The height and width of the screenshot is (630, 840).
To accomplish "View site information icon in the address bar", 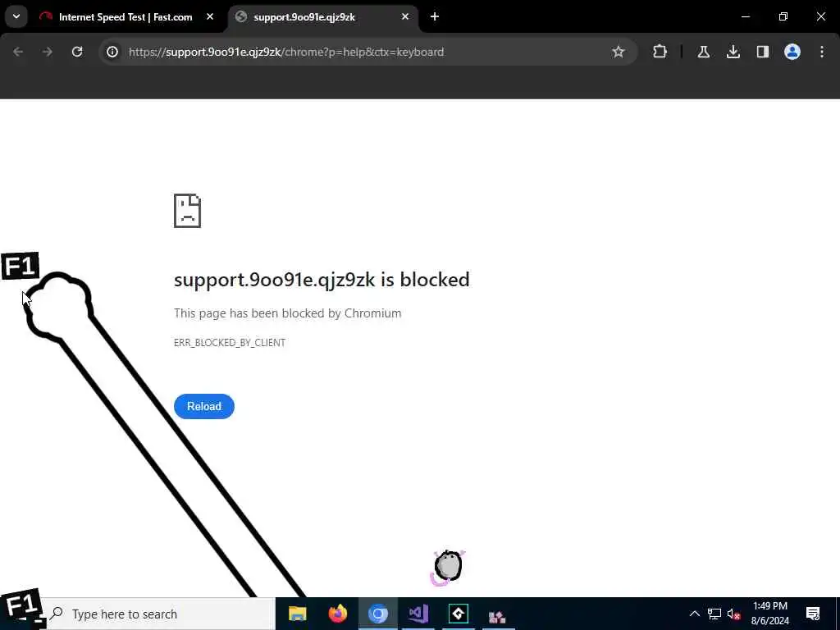I will click(112, 52).
